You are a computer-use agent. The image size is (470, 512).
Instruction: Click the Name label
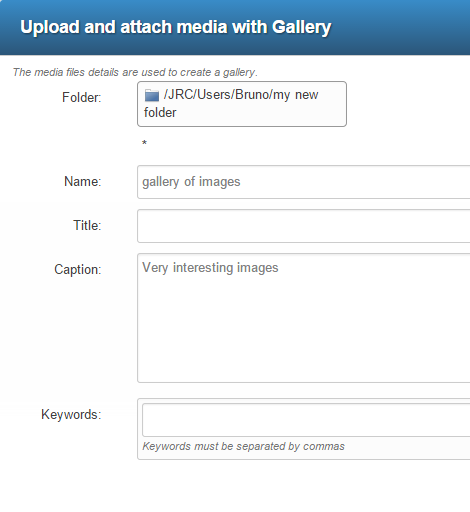click(83, 182)
